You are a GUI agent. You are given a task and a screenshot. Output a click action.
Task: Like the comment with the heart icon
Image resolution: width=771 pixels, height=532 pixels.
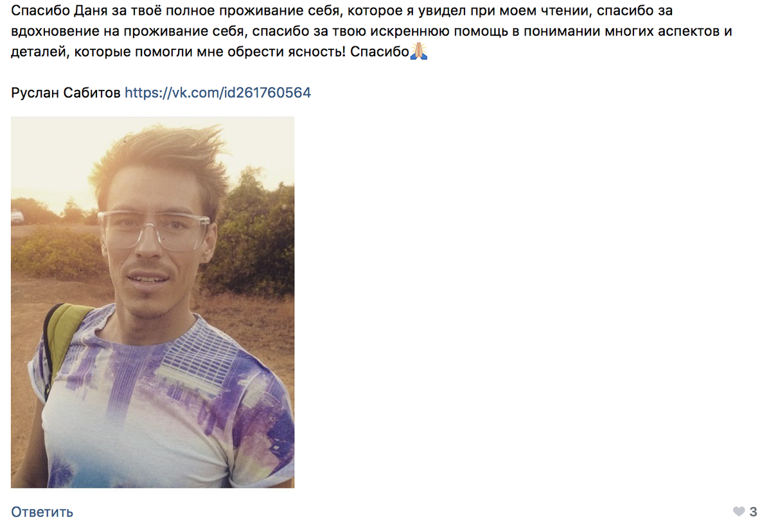click(x=739, y=512)
